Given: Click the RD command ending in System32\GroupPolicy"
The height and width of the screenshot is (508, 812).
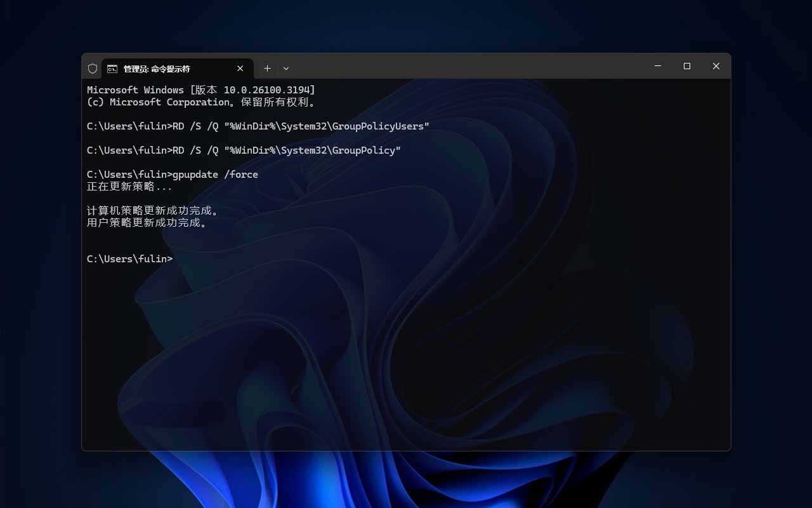Looking at the screenshot, I should coord(244,150).
